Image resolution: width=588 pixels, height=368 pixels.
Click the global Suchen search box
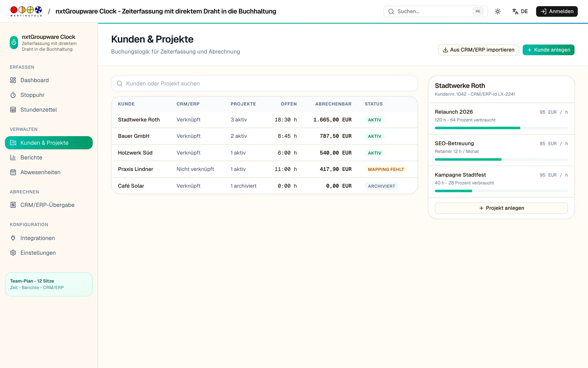(435, 11)
